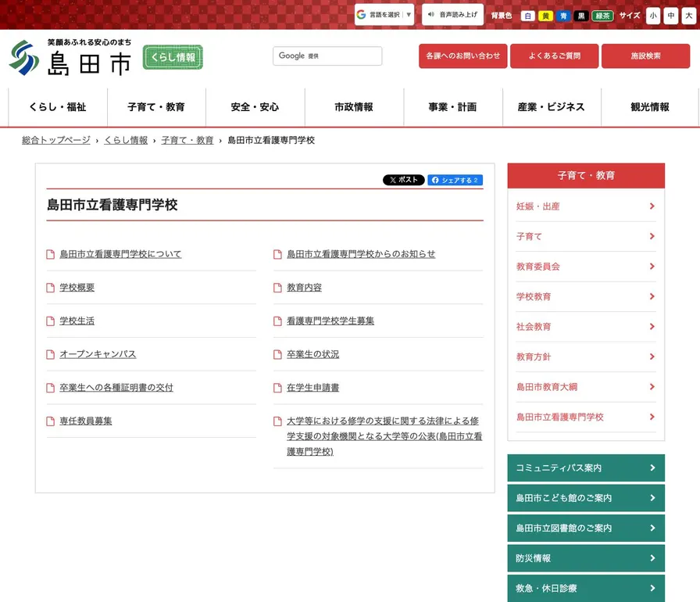Screen dimensions: 700x602
Task: Go to 総合トップページ breadcrumb link
Action: pos(55,140)
